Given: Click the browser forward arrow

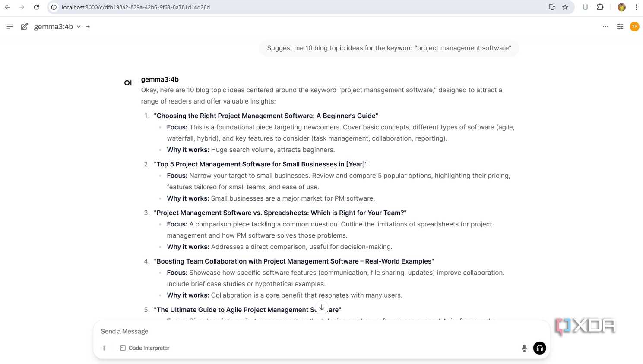Looking at the screenshot, I should [x=22, y=7].
